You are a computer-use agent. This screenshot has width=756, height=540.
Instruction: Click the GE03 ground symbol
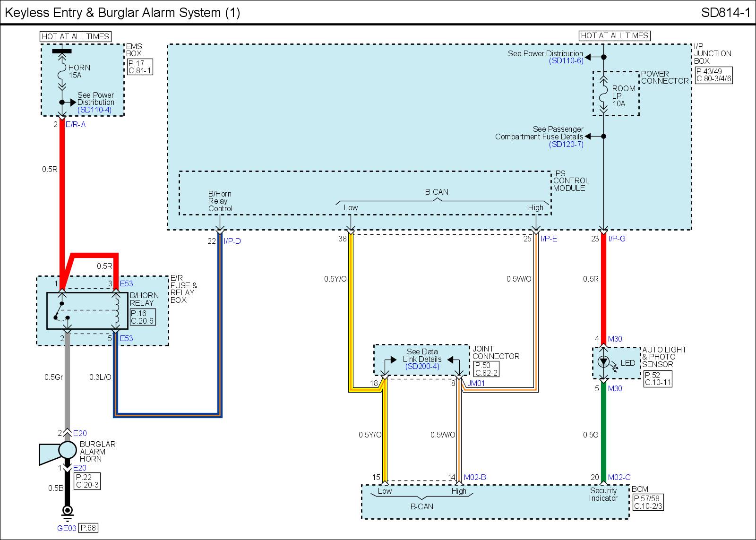pos(68,510)
